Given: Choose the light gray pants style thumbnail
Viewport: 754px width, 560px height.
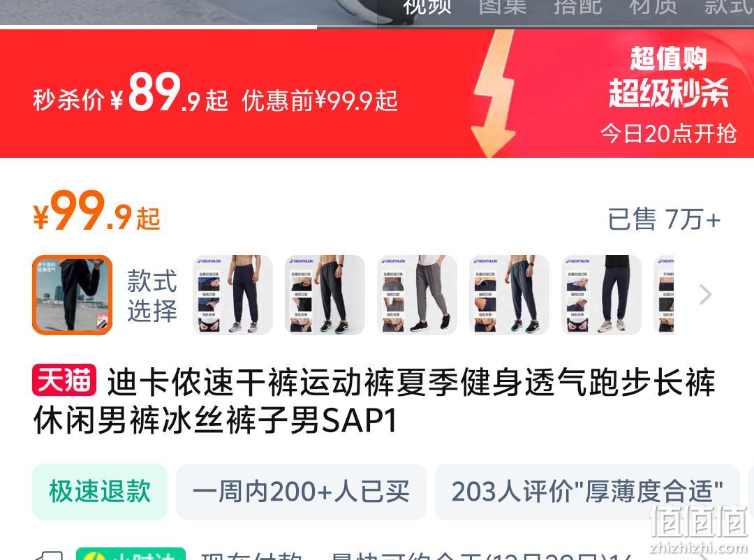Looking at the screenshot, I should [x=417, y=295].
